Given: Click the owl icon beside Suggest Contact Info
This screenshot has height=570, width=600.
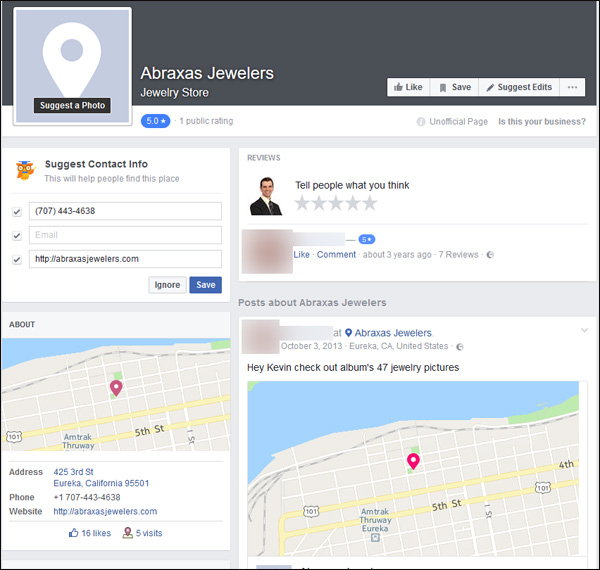Looking at the screenshot, I should pos(25,170).
